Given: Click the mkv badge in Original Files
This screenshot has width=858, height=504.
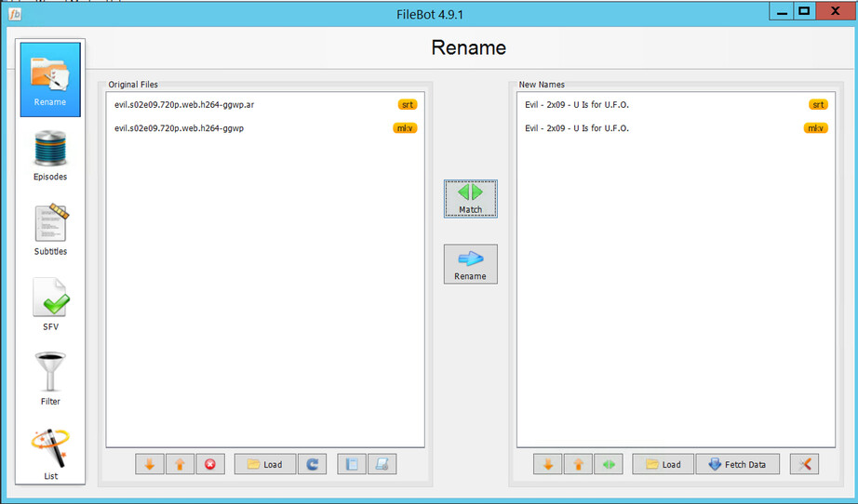Looking at the screenshot, I should click(x=405, y=128).
